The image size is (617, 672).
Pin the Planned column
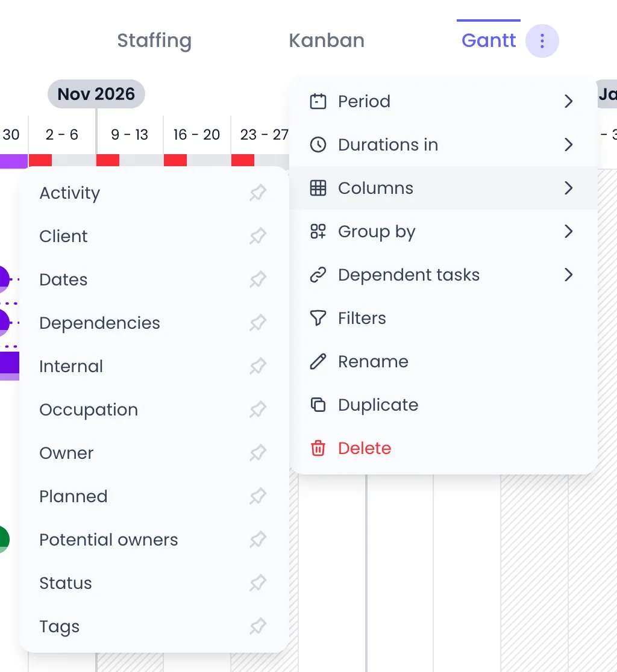[258, 496]
